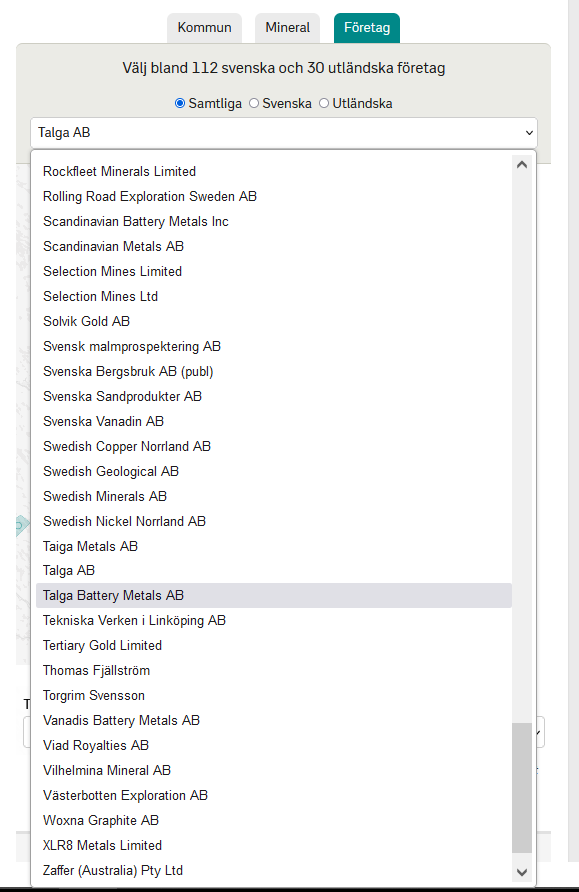Image resolution: width=579 pixels, height=892 pixels.
Task: Select Svenska Sandprodukter AB
Action: click(274, 397)
